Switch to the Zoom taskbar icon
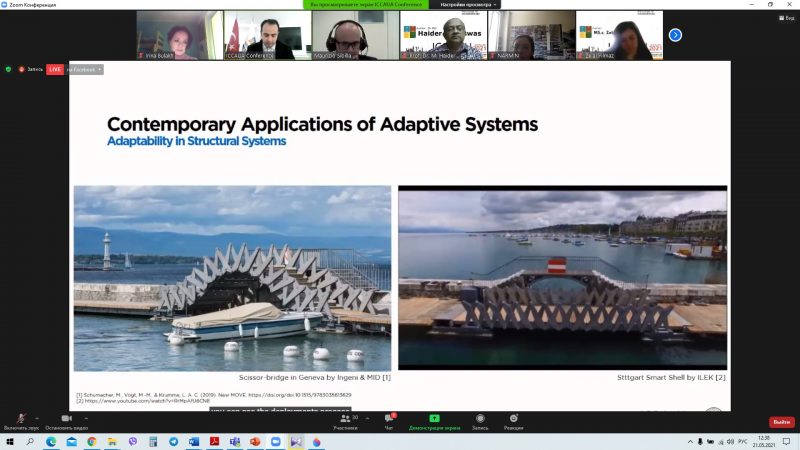Image resolution: width=800 pixels, height=450 pixels. (x=276, y=442)
